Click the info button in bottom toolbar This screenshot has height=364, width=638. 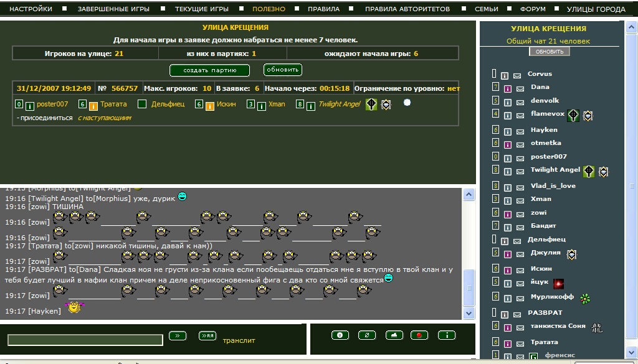pos(447,335)
